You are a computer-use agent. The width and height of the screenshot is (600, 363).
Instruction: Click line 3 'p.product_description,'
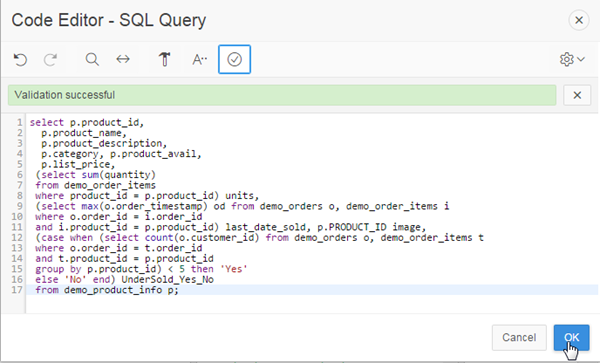coord(104,143)
